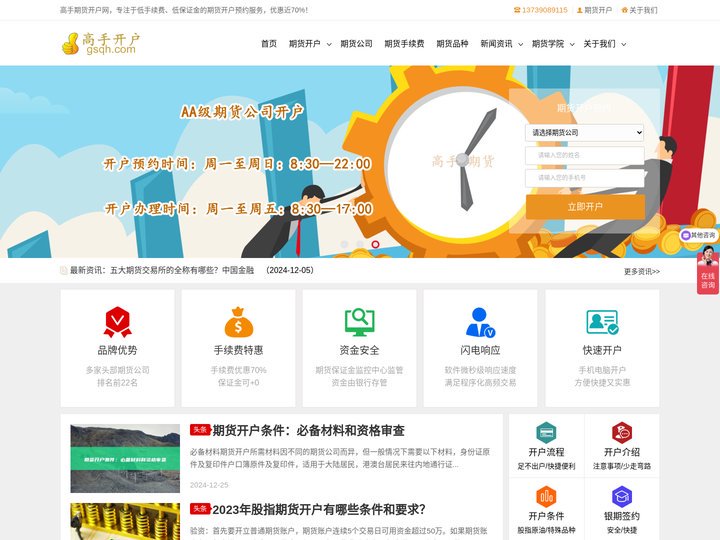720x540 pixels.
Task: Click the 手续费特惠 card heading
Action: click(x=238, y=350)
